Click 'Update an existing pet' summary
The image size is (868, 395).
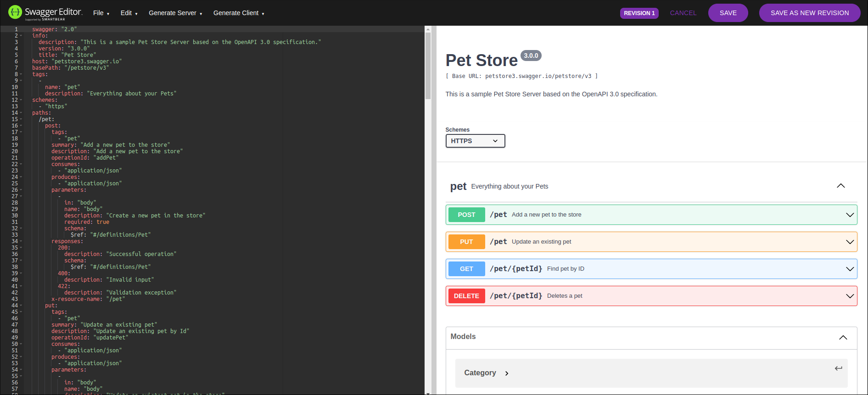tap(541, 242)
